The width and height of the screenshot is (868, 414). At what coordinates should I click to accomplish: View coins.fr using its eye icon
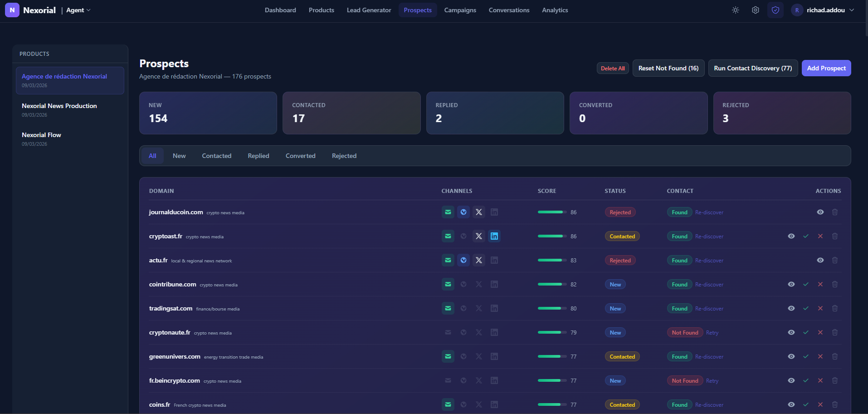point(791,404)
